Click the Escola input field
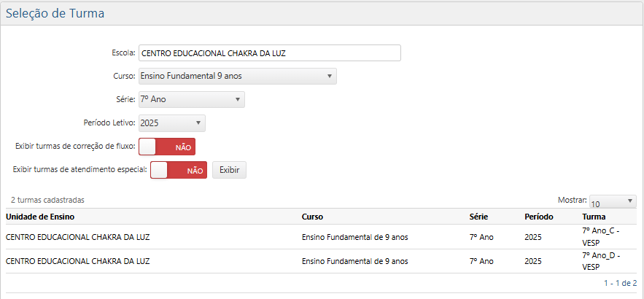644x299 pixels. coord(269,53)
